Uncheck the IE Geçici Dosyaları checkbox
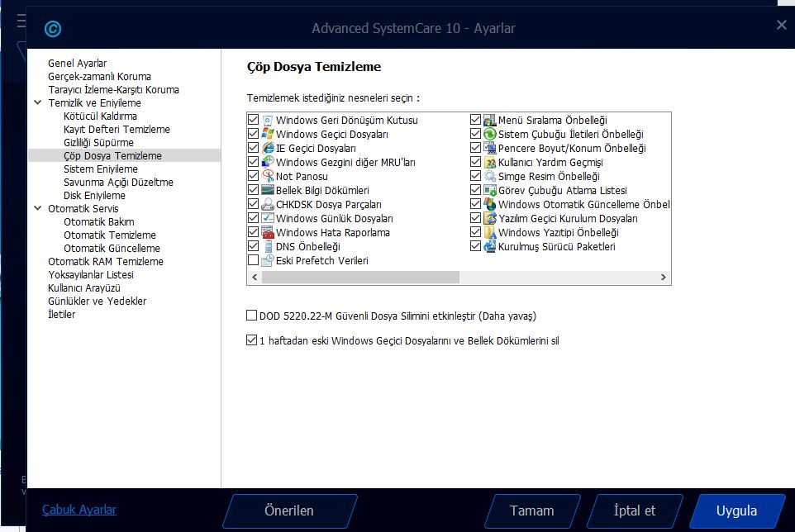 point(254,147)
